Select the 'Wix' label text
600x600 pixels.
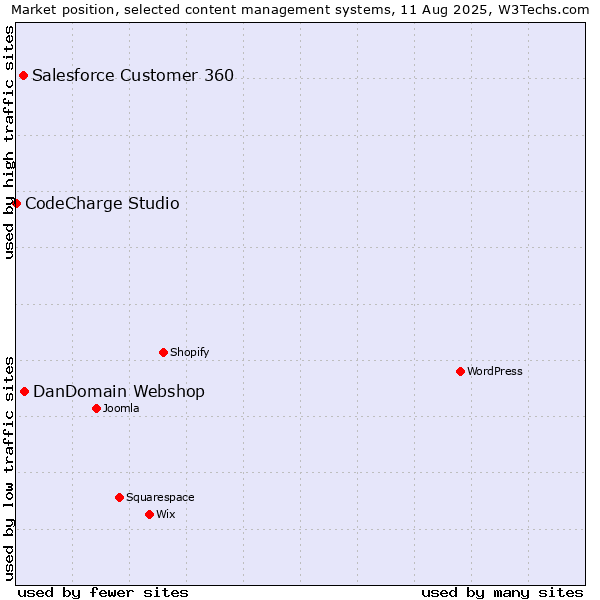point(166,514)
